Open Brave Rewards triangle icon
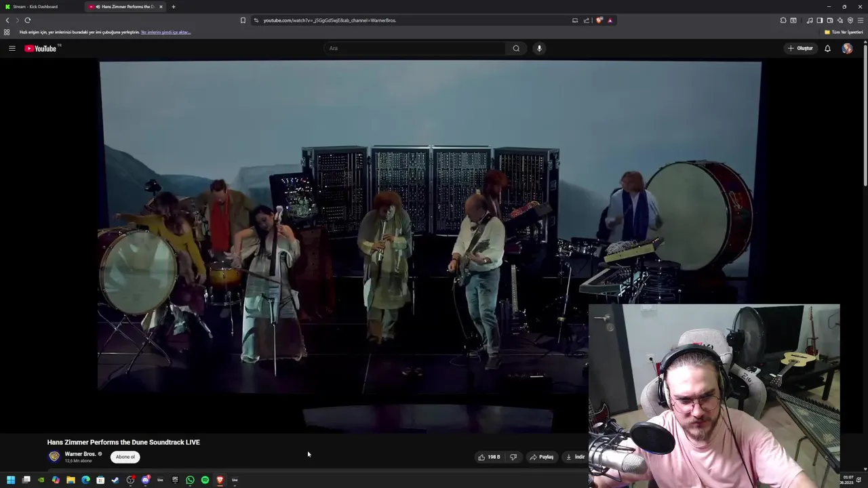The image size is (868, 488). (x=610, y=20)
